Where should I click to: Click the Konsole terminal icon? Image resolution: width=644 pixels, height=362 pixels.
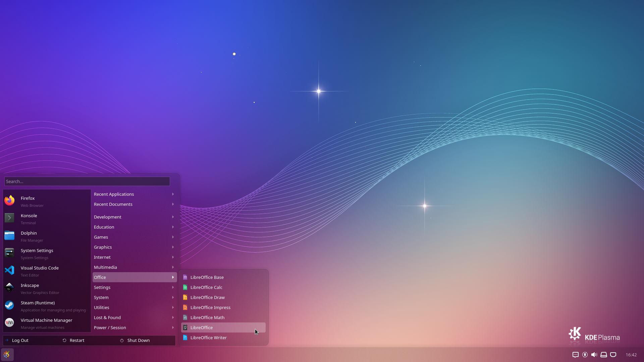pos(9,218)
